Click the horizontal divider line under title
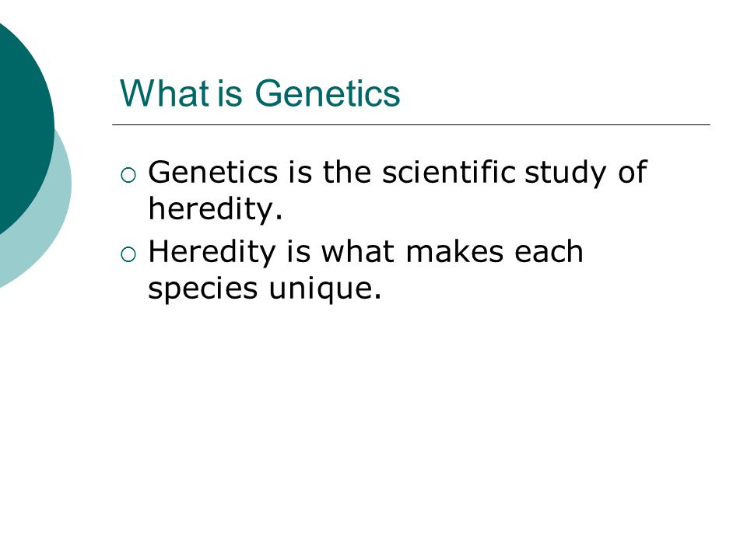This screenshot has width=747, height=560. click(x=411, y=124)
